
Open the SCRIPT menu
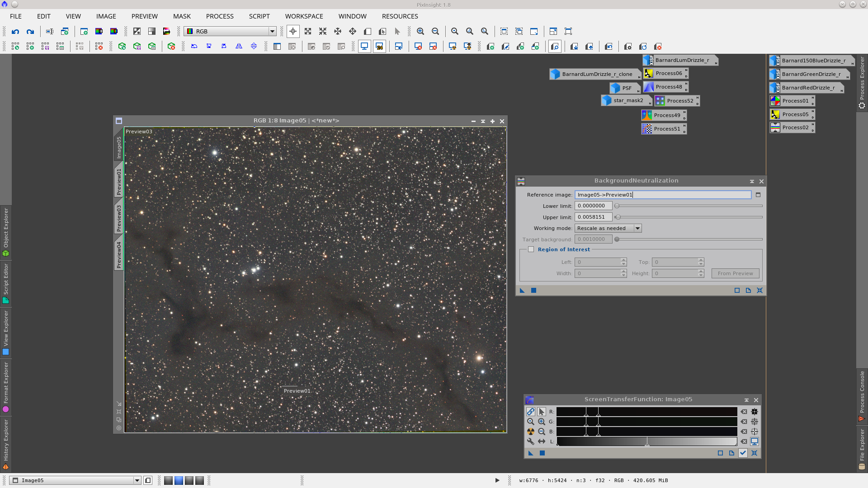click(x=259, y=16)
